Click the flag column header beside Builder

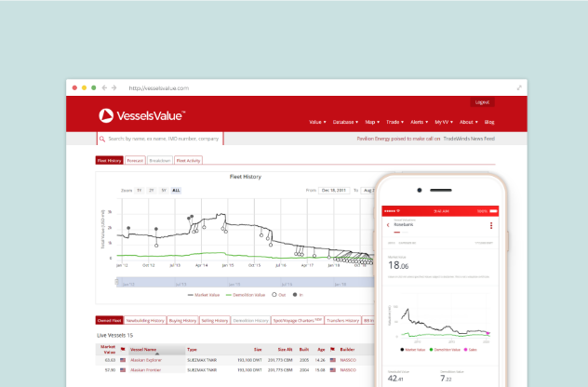point(332,349)
